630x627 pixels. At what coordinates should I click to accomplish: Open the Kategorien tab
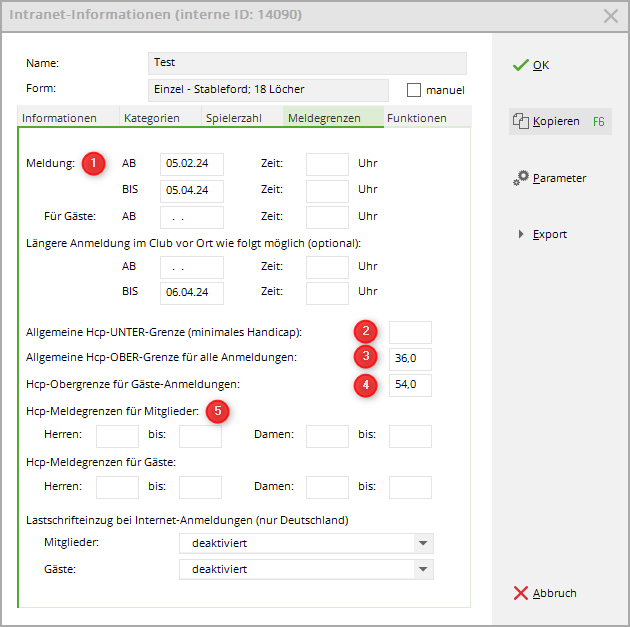(x=152, y=118)
